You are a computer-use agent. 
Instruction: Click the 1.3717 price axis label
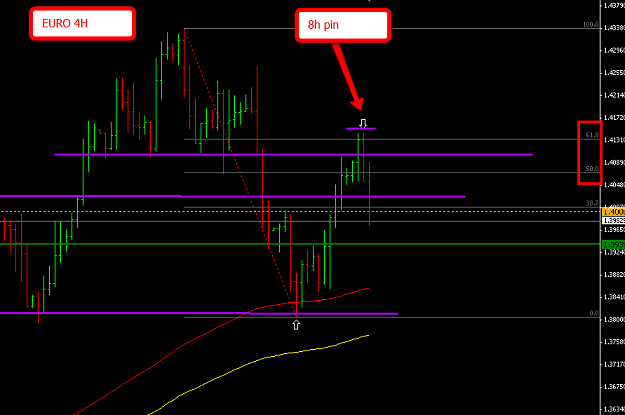coord(614,364)
